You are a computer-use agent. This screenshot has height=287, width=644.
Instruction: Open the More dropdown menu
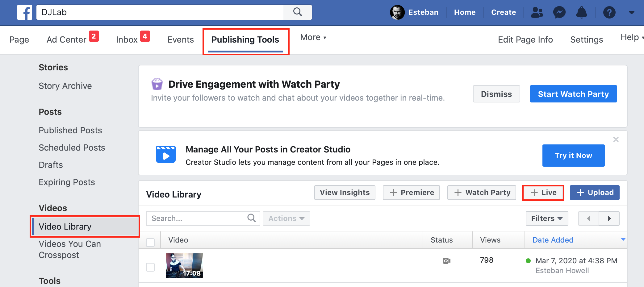(x=313, y=37)
